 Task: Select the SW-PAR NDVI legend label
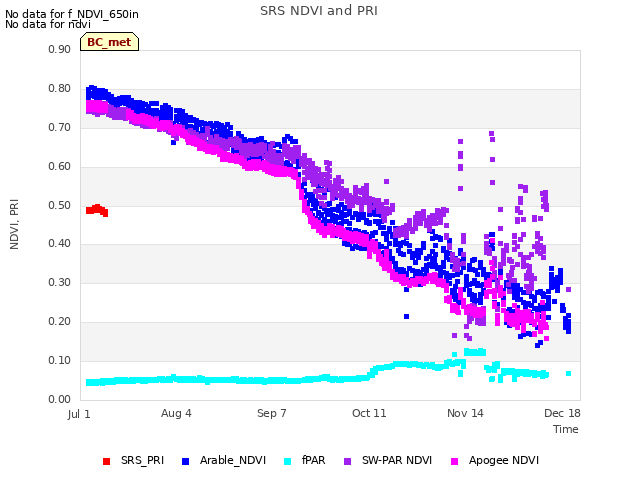point(397,460)
